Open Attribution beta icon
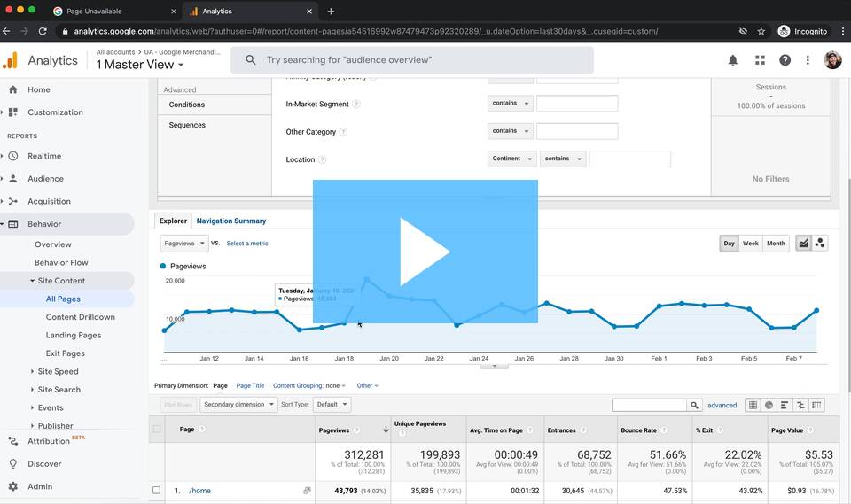Screen dimensions: 851x504 coord(13,441)
